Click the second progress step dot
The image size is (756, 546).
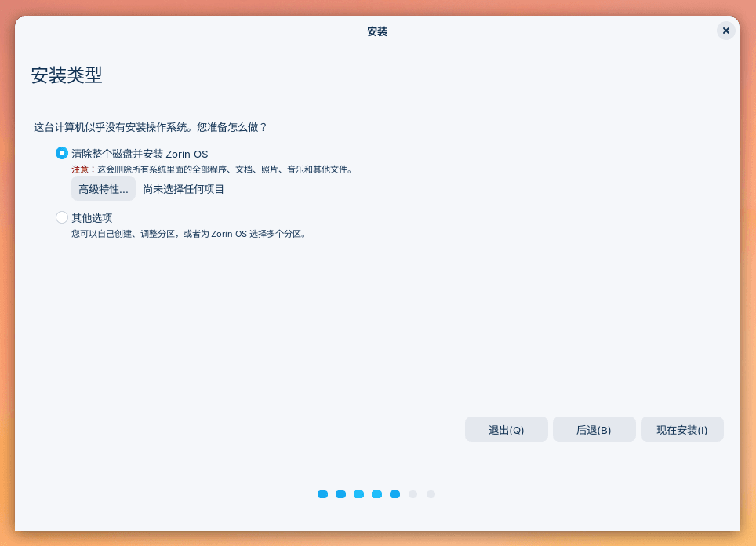(x=340, y=494)
